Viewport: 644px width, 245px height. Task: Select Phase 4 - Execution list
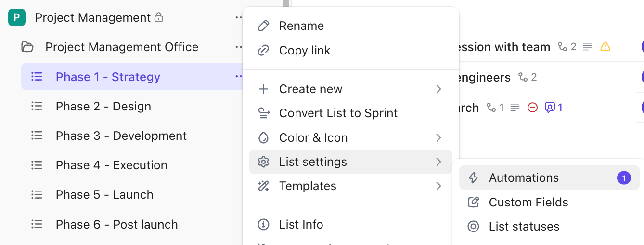pos(111,165)
